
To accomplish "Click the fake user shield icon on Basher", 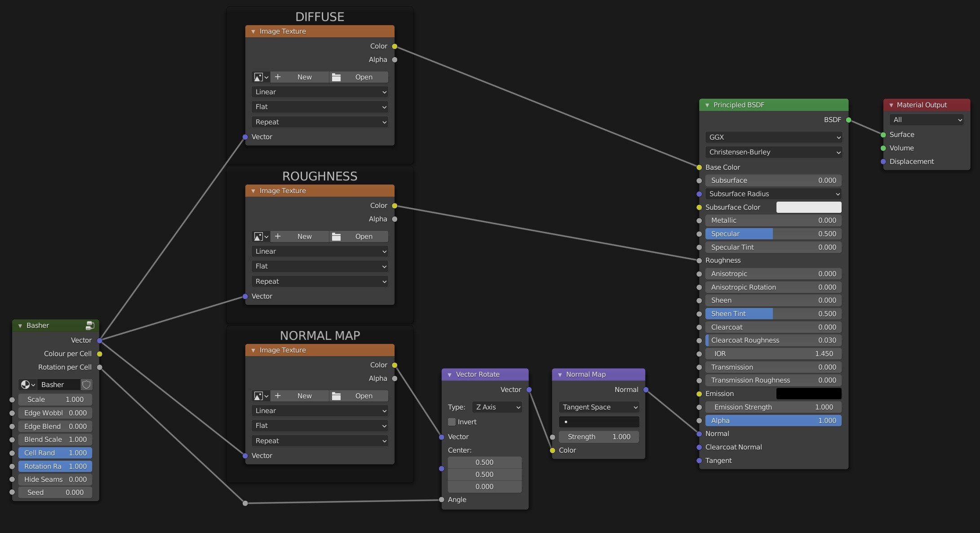I will click(86, 385).
